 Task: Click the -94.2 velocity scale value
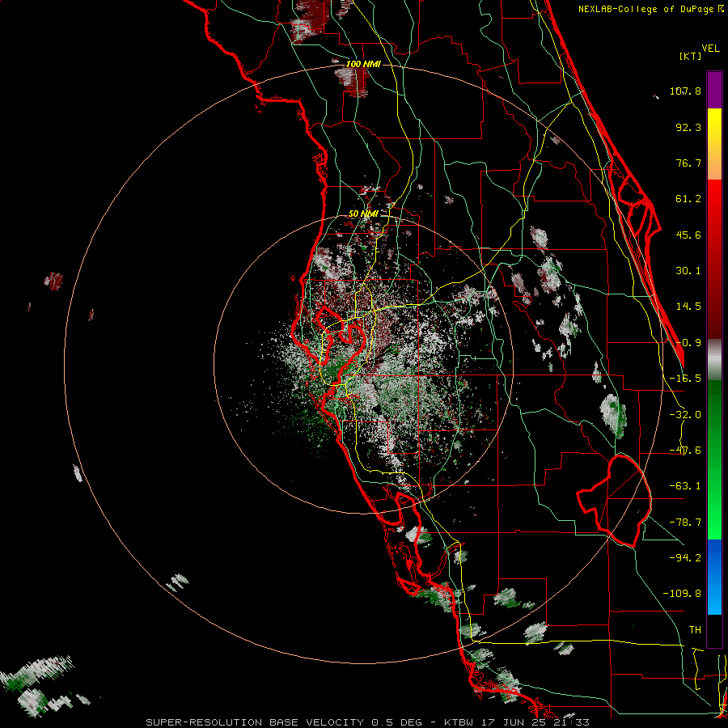pyautogui.click(x=685, y=557)
